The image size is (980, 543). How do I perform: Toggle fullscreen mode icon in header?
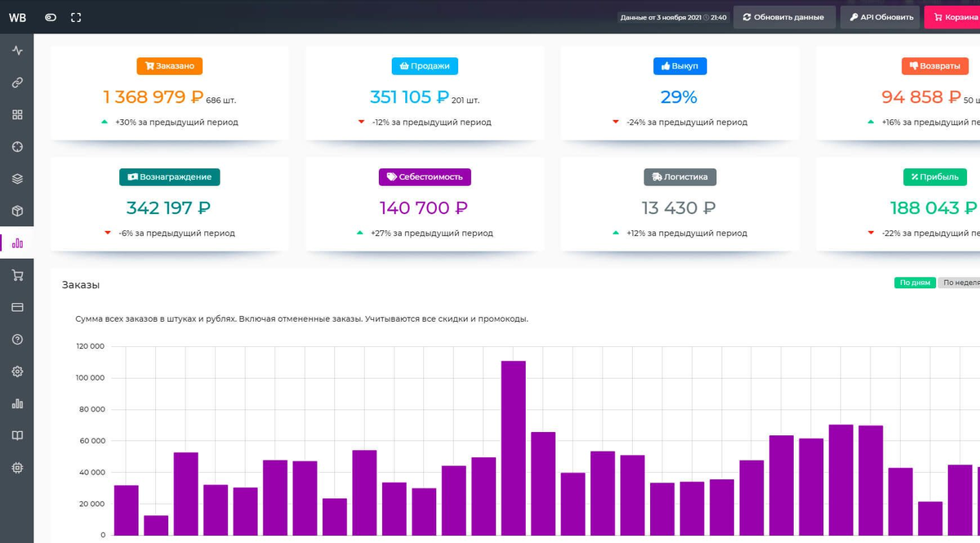[76, 17]
